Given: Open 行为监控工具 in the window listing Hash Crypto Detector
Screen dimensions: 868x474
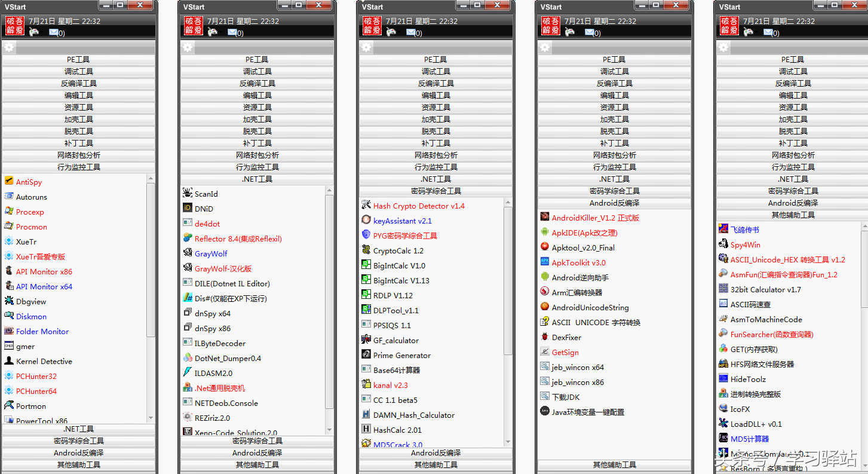Looking at the screenshot, I should pos(435,167).
